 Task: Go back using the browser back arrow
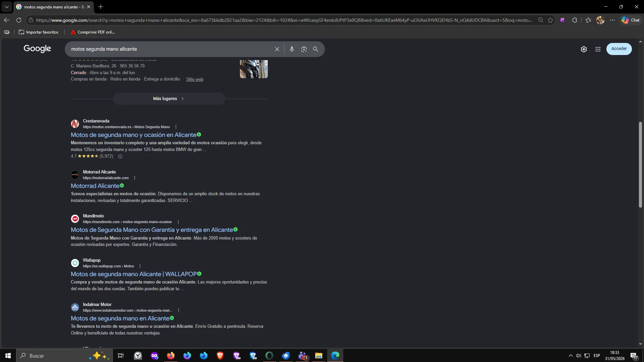pyautogui.click(x=7, y=20)
